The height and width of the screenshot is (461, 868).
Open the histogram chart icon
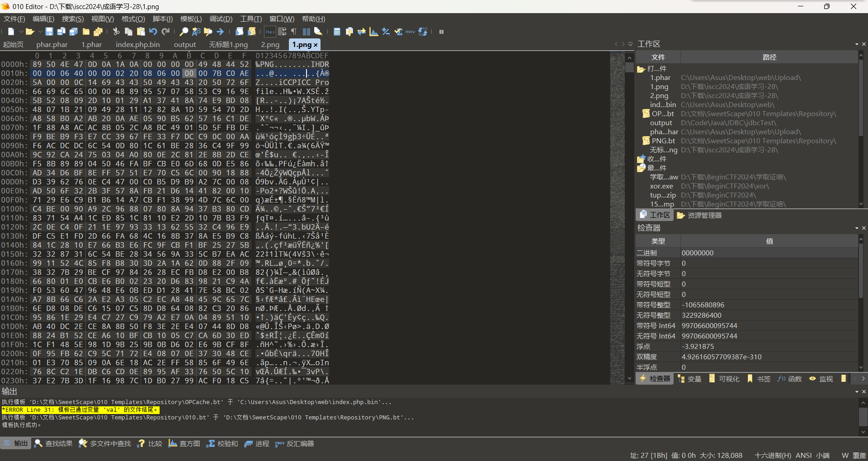coord(373,32)
